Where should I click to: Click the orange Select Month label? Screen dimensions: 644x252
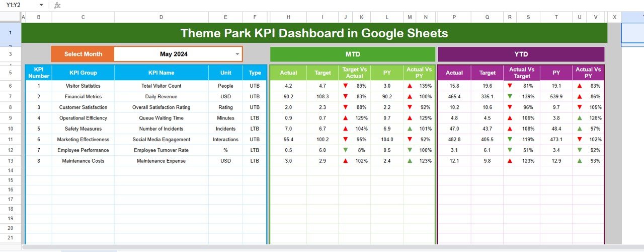click(83, 54)
